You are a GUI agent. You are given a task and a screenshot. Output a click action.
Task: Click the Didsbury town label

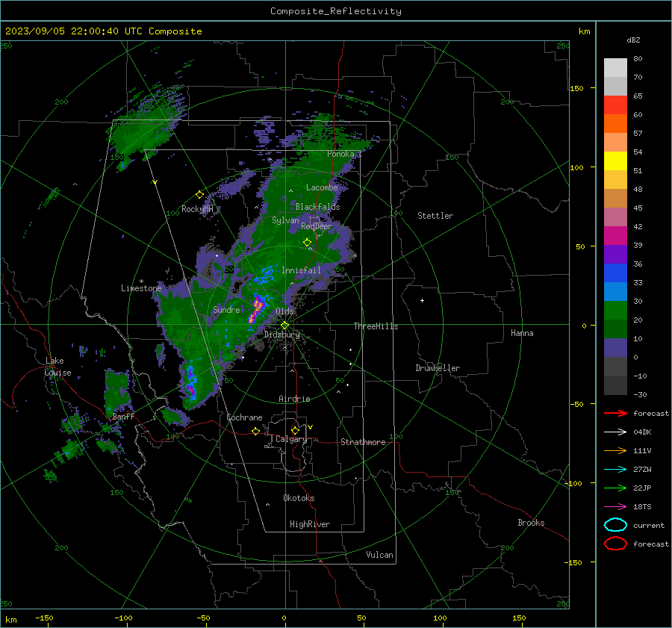(281, 335)
